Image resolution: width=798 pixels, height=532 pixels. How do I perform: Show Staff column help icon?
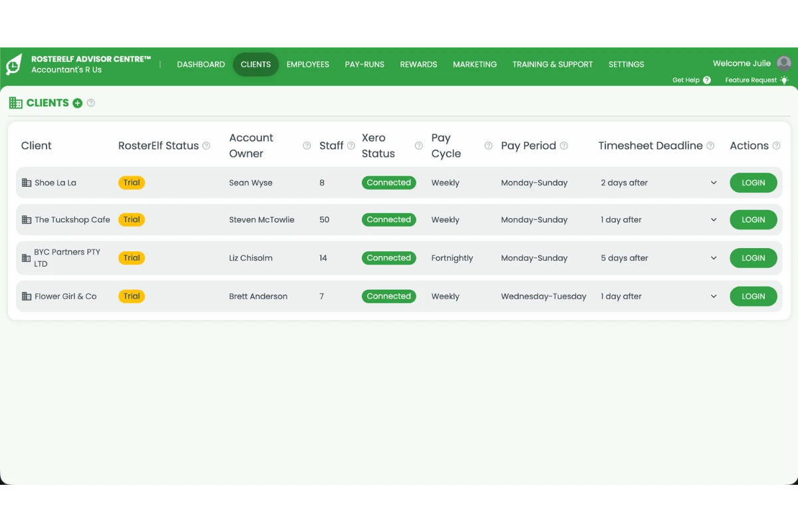tap(351, 146)
